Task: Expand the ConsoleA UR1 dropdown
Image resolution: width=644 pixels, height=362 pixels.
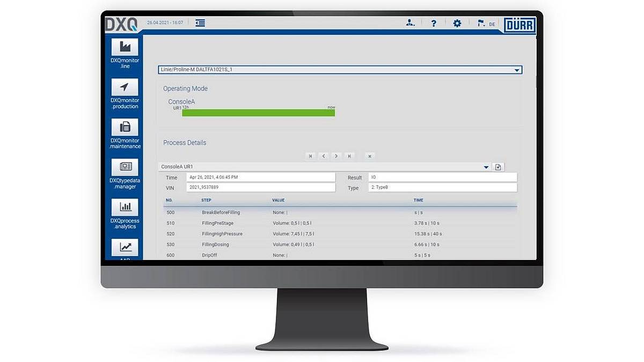Action: pyautogui.click(x=486, y=167)
